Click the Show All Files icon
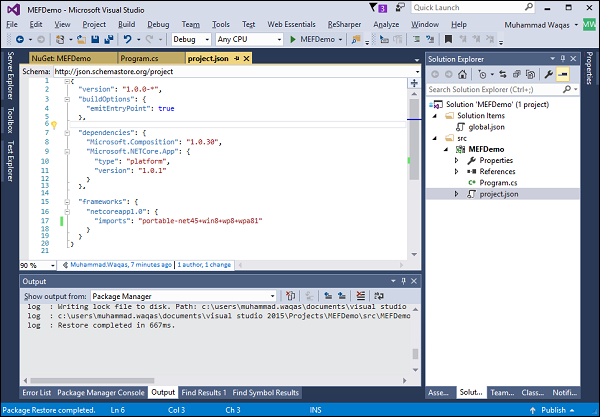The width and height of the screenshot is (600, 417). tap(530, 75)
